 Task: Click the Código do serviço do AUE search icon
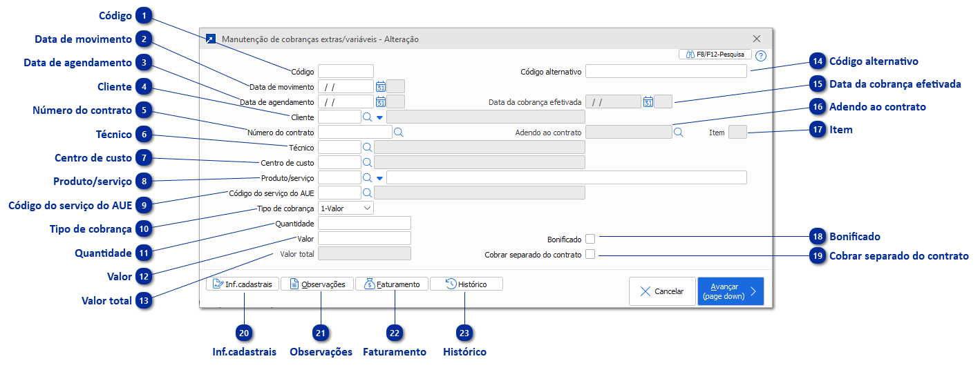[x=368, y=193]
